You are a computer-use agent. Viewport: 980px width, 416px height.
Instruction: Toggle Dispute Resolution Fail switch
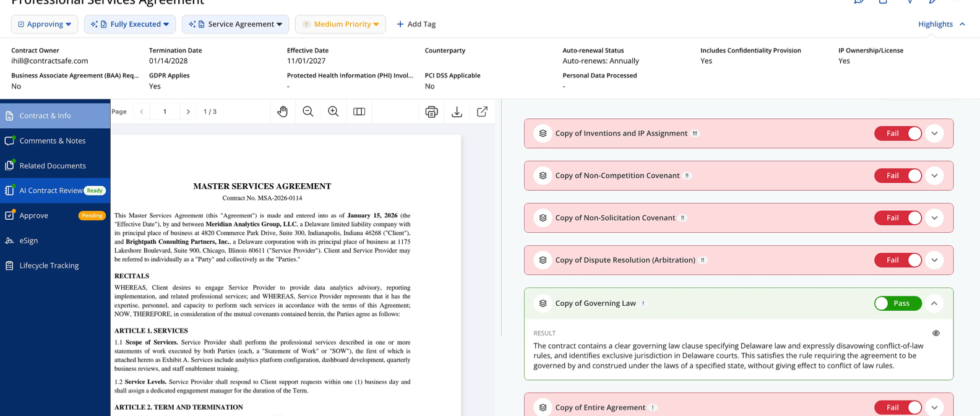point(898,260)
